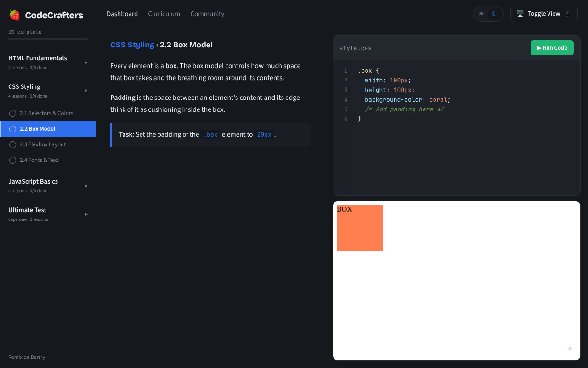
Task: Click the Toggle View button label
Action: [x=544, y=14]
